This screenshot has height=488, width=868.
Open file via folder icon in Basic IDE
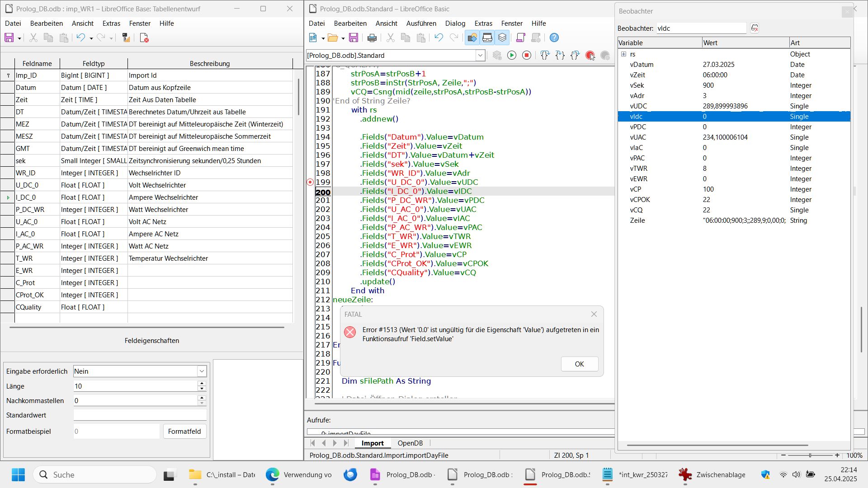coord(333,38)
